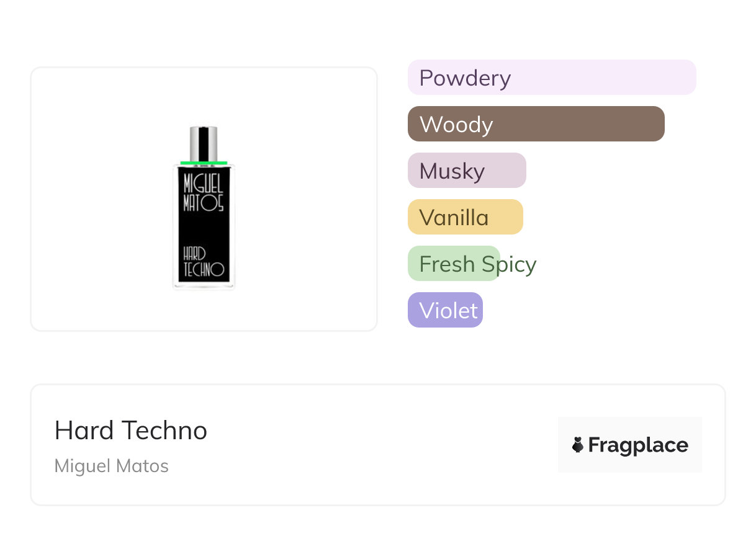The height and width of the screenshot is (536, 756).
Task: Click the small flacon icon beside Fragplace
Action: pos(578,445)
